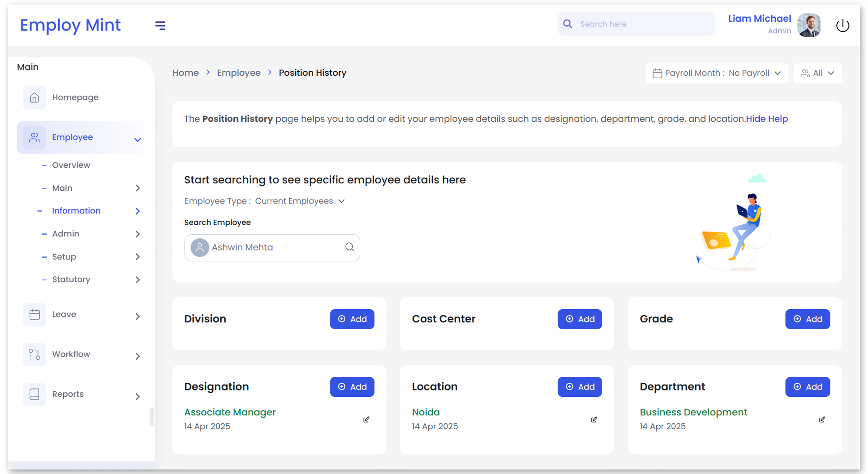868x474 pixels.
Task: Edit the Business Development department entry
Action: pyautogui.click(x=822, y=419)
